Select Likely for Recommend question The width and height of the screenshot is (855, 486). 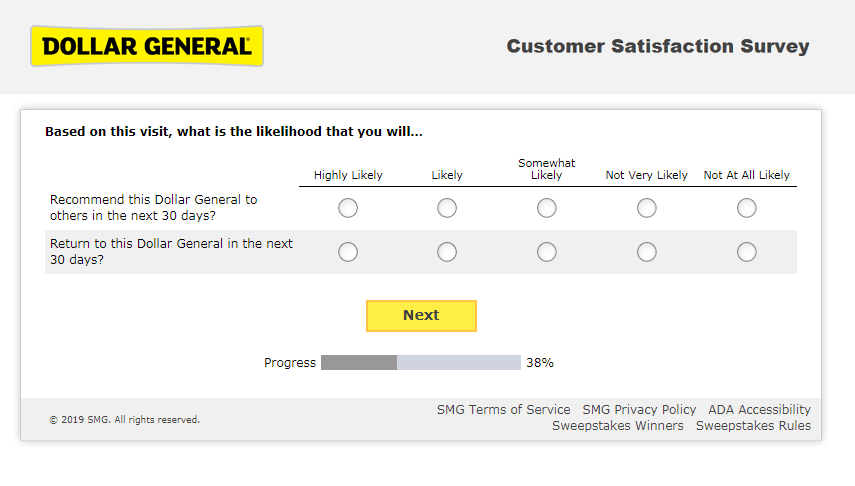(x=447, y=208)
